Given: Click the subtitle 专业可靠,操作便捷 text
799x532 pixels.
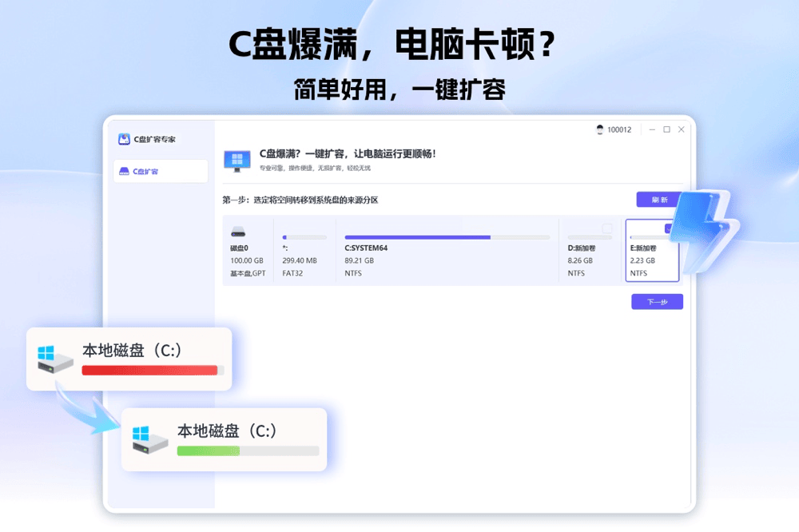Looking at the screenshot, I should point(315,169).
